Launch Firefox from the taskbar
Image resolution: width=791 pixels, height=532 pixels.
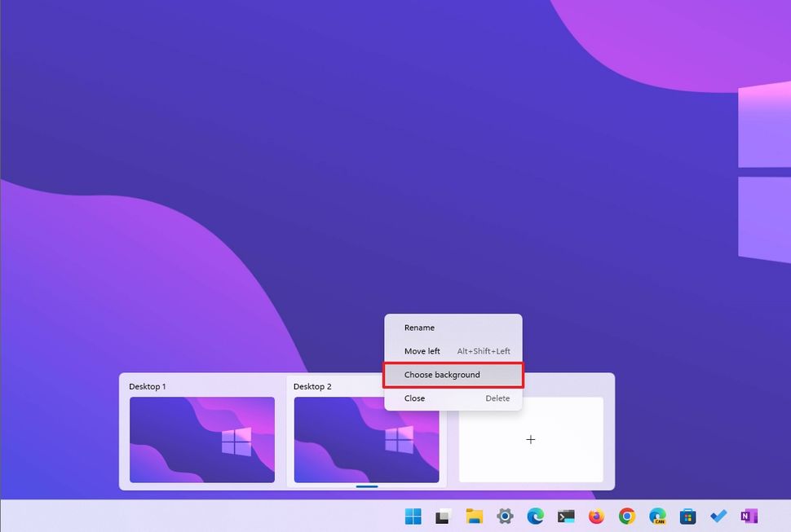click(596, 516)
